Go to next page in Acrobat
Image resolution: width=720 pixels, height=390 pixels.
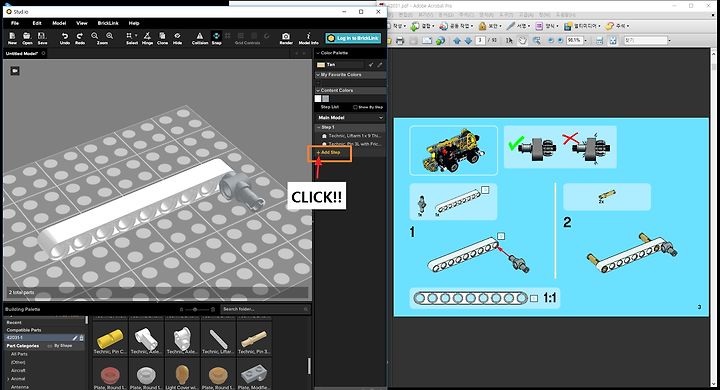468,40
